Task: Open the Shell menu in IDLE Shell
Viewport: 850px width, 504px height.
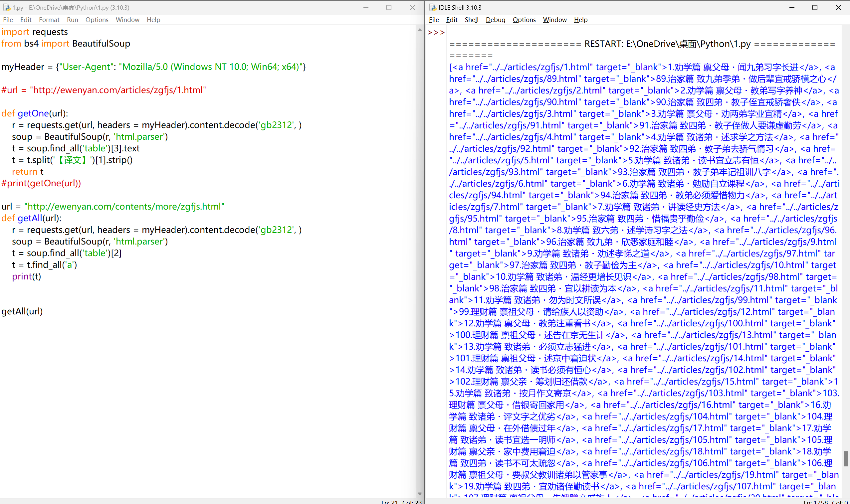Action: [x=471, y=20]
